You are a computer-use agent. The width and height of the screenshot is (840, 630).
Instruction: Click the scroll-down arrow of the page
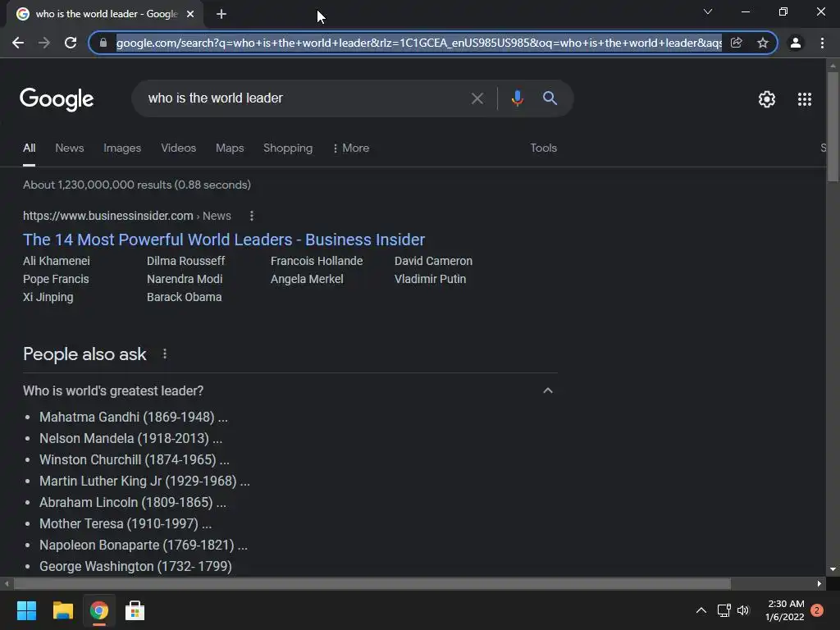[833, 569]
